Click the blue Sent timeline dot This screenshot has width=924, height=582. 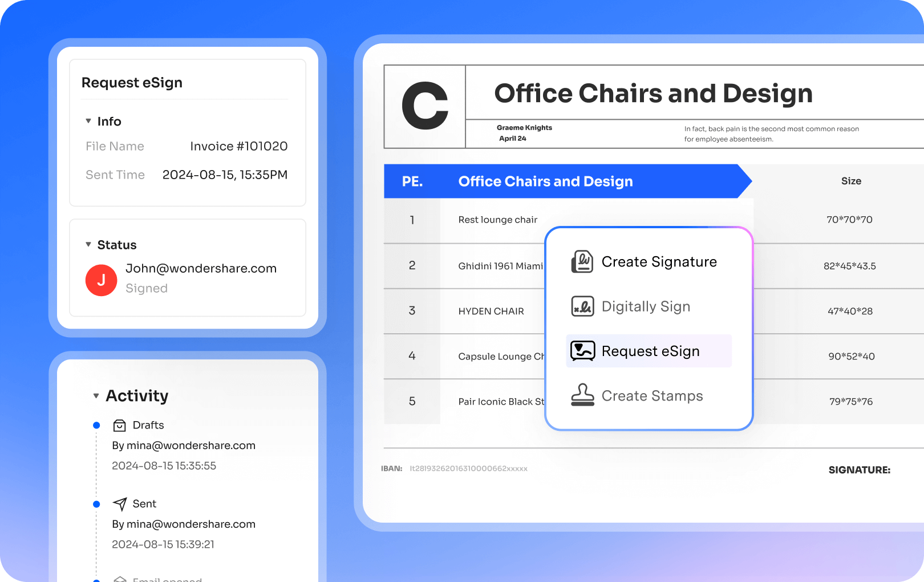(96, 504)
